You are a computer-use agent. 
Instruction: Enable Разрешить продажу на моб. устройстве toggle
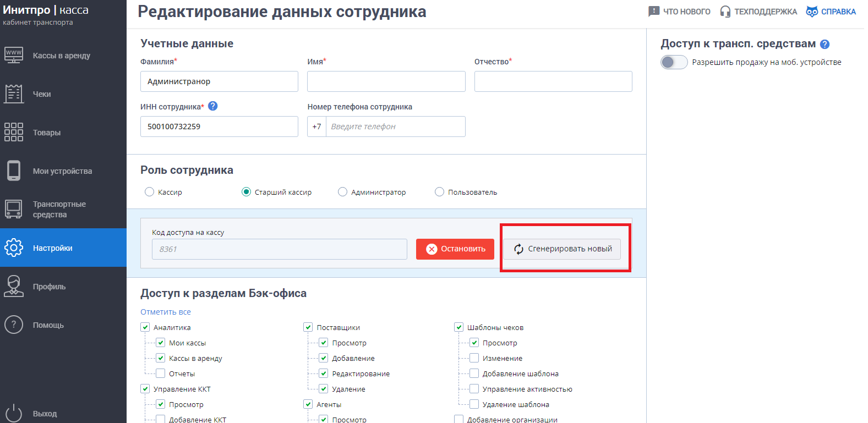[x=674, y=62]
